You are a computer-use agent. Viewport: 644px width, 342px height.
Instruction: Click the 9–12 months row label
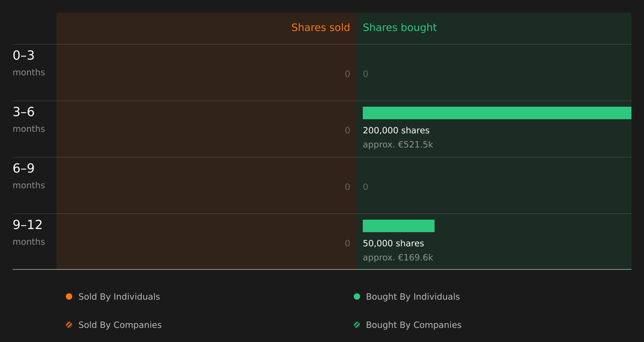tap(29, 233)
